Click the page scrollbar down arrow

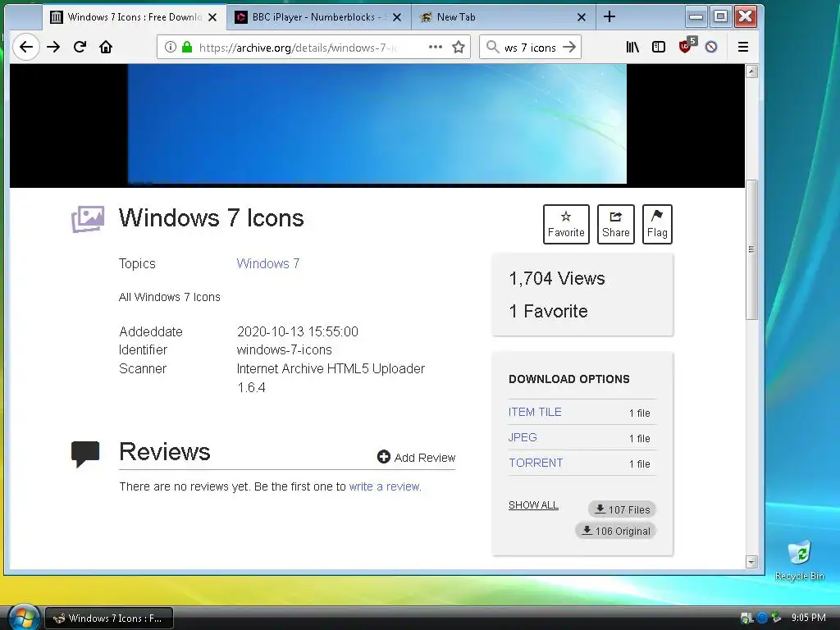tap(751, 562)
